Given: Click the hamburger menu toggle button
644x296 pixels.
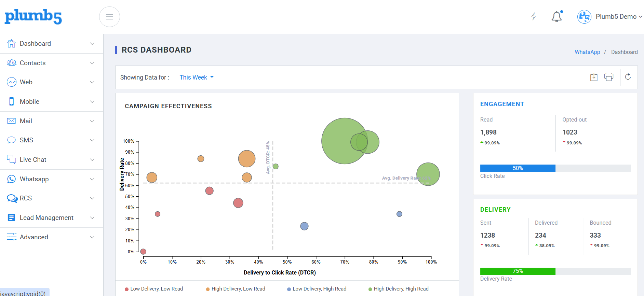Looking at the screenshot, I should (109, 17).
